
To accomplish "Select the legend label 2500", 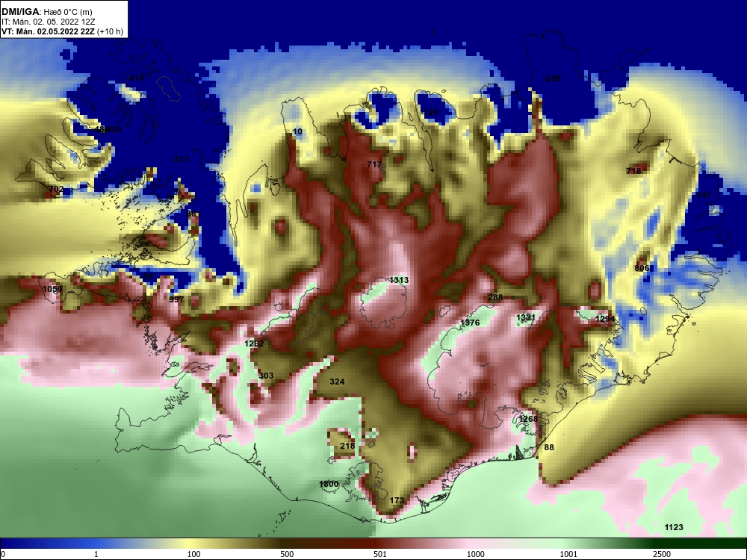I will [662, 554].
